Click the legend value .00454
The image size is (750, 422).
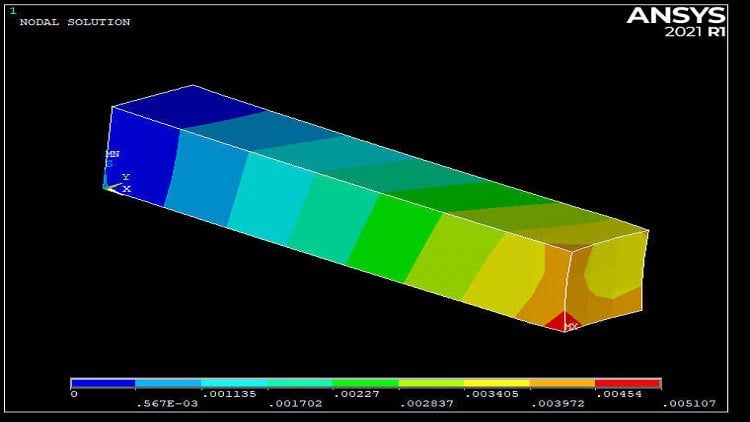(x=618, y=394)
